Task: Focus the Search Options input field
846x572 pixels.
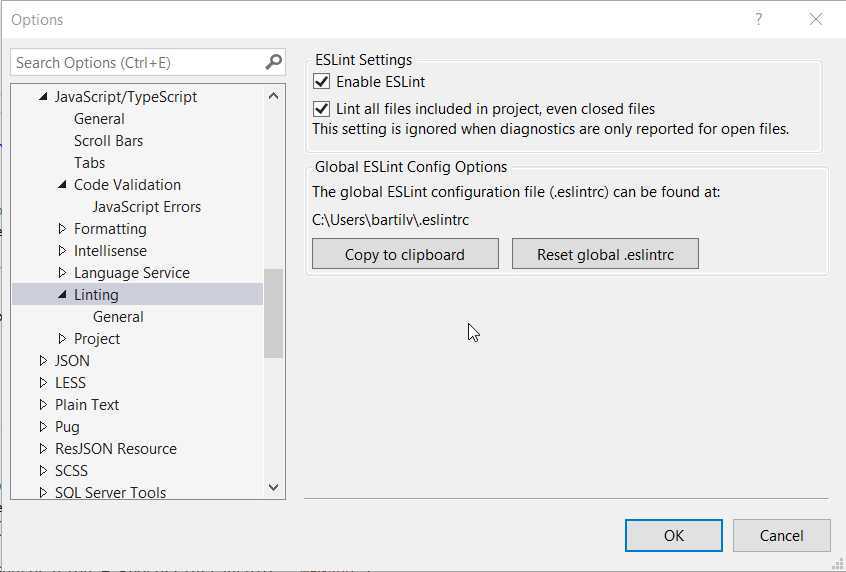Action: [135, 62]
